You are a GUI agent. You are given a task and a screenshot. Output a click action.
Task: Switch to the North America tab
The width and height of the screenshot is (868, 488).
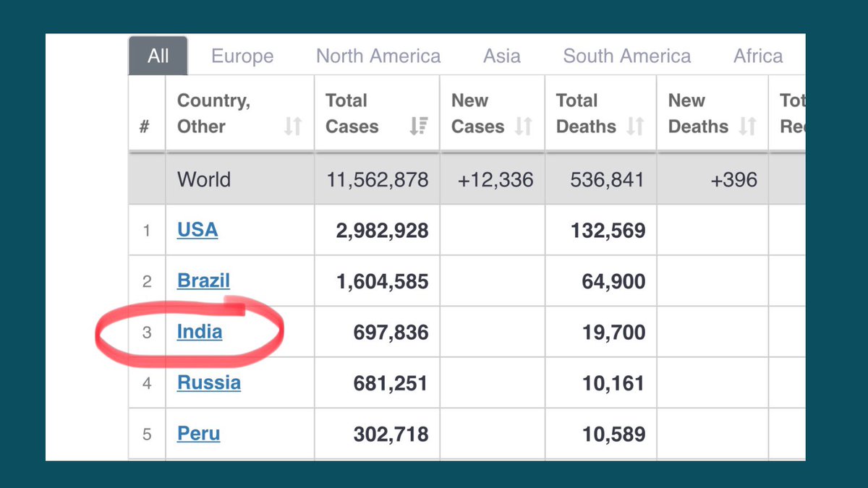(x=378, y=56)
